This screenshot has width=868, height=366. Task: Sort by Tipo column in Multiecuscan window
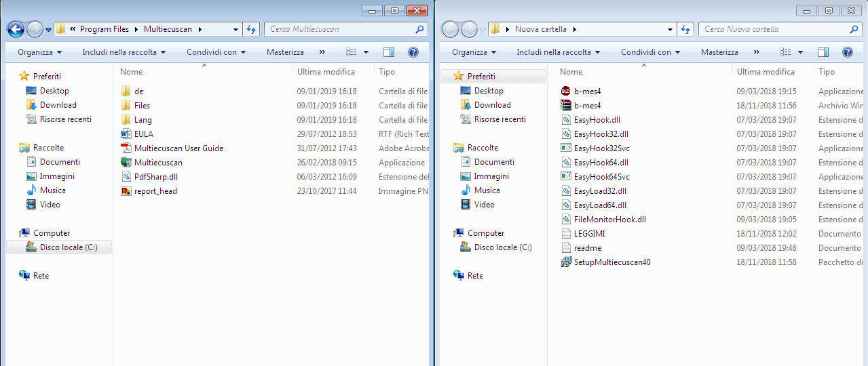click(387, 71)
